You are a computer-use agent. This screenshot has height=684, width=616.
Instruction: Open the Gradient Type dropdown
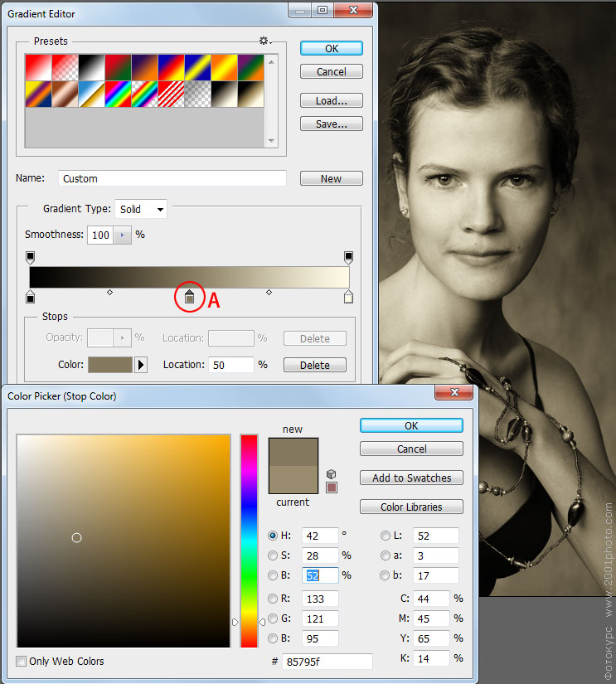140,209
